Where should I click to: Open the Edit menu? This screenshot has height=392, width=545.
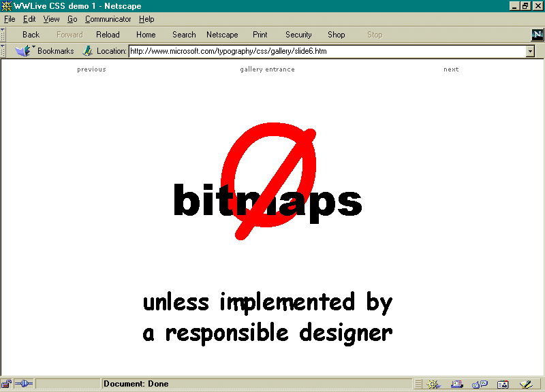[29, 19]
